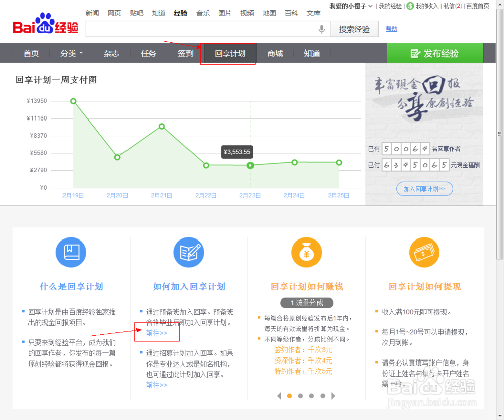
Task: Click the 帮助 help link
Action: (x=391, y=29)
